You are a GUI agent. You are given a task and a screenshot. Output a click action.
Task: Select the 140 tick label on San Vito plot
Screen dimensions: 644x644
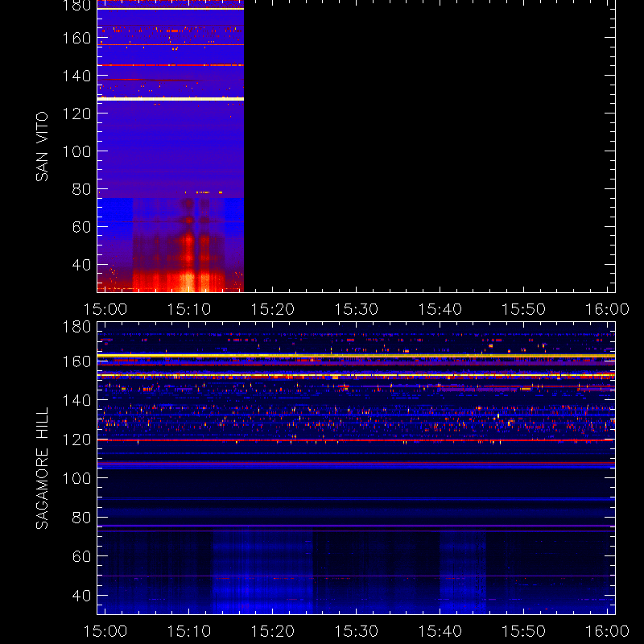tap(76, 76)
